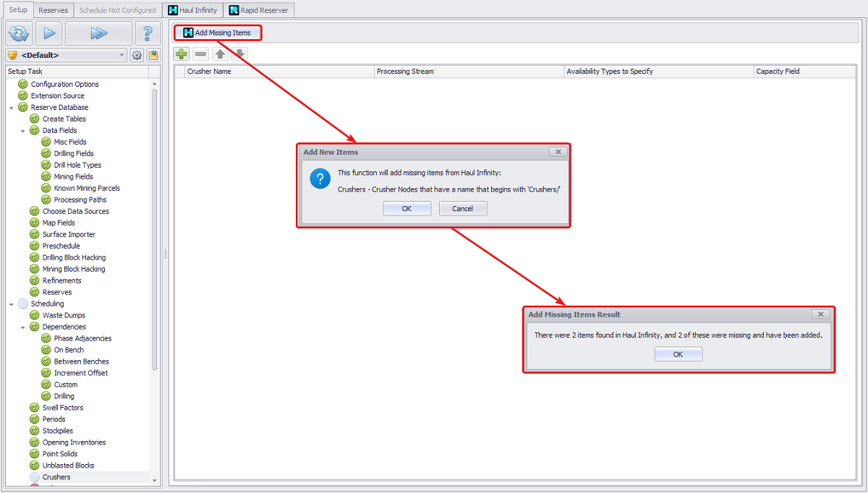The image size is (868, 493).
Task: Select Phase Adjacencies tree item
Action: click(x=82, y=338)
